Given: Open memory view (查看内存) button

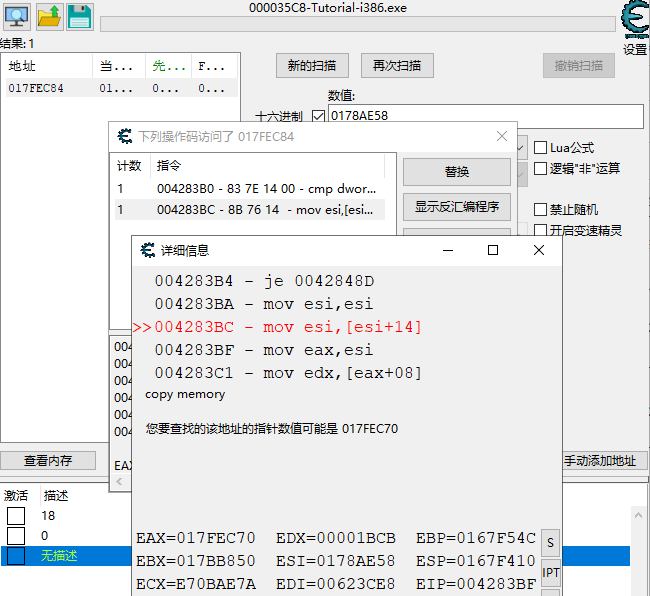Looking at the screenshot, I should pos(48,460).
